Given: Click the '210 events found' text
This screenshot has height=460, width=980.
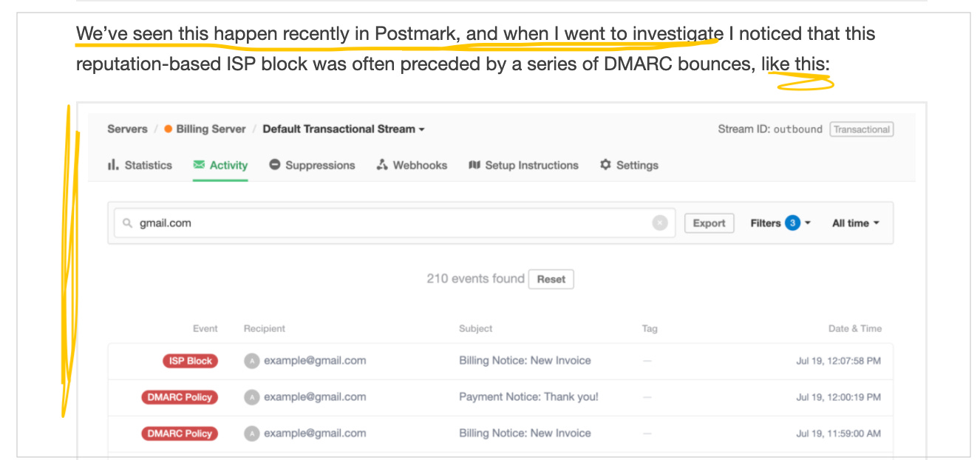Looking at the screenshot, I should point(475,279).
